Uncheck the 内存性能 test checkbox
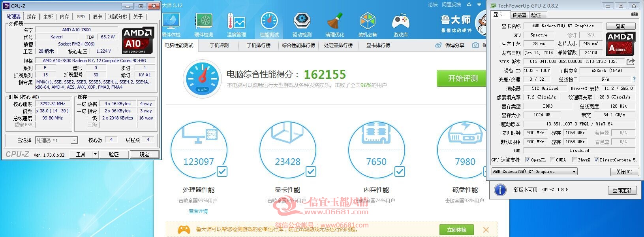Screen dimensions: 644x237 (400, 171)
